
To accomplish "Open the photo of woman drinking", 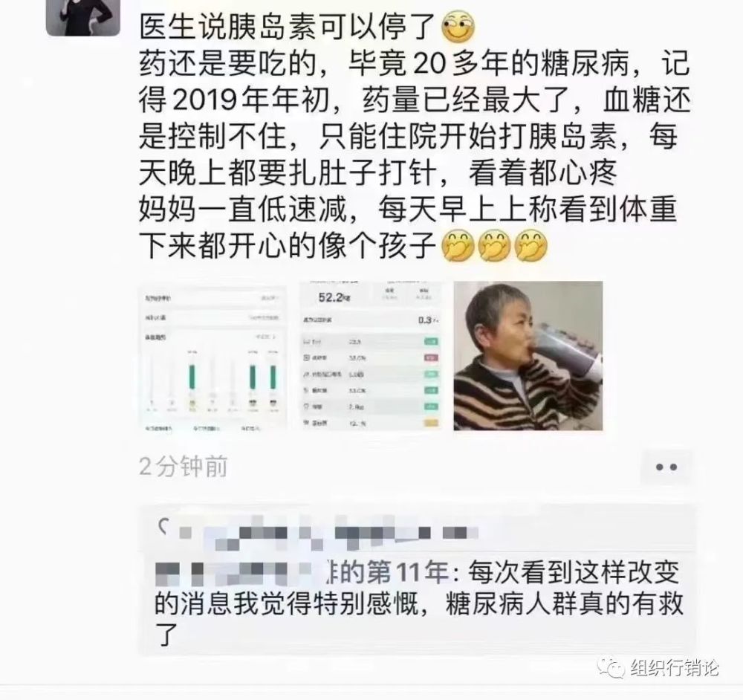I will [x=528, y=356].
